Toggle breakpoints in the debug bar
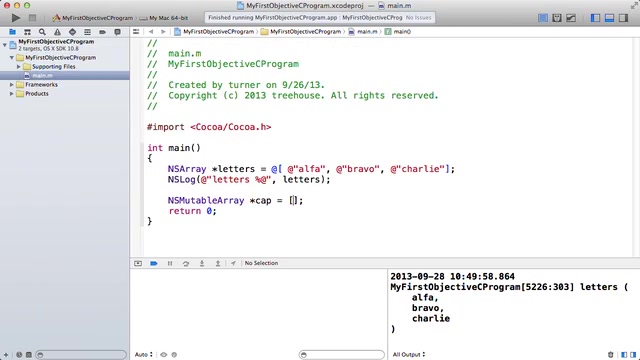The height and width of the screenshot is (360, 640). point(154,263)
